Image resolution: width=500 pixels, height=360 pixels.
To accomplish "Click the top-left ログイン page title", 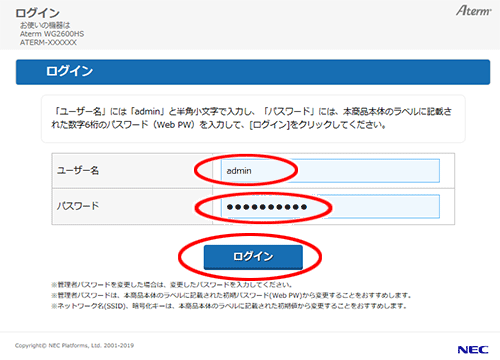I will pos(37,13).
